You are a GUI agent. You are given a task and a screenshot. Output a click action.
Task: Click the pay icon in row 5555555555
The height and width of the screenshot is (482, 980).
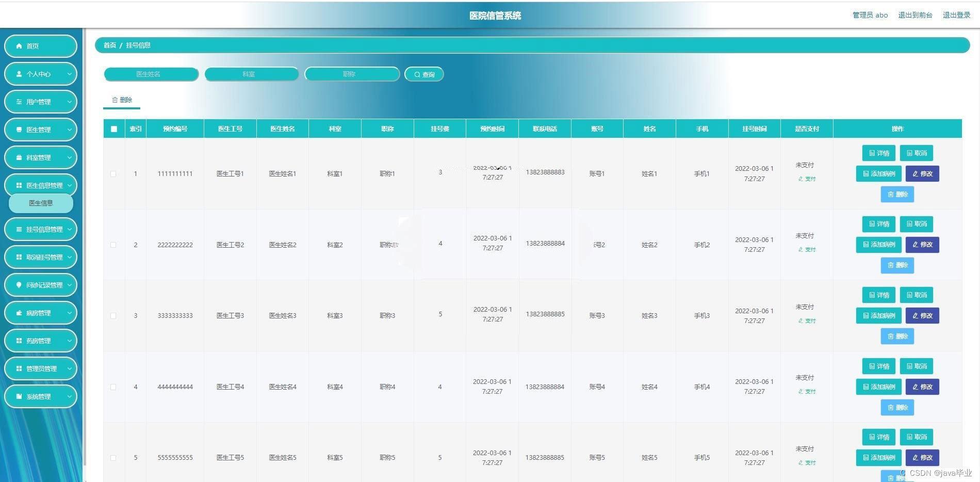[801, 463]
